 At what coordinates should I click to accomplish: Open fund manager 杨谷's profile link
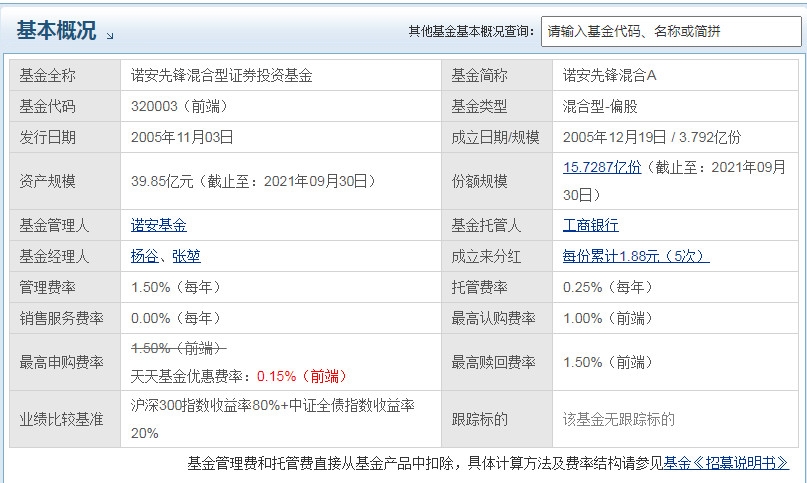[145, 256]
